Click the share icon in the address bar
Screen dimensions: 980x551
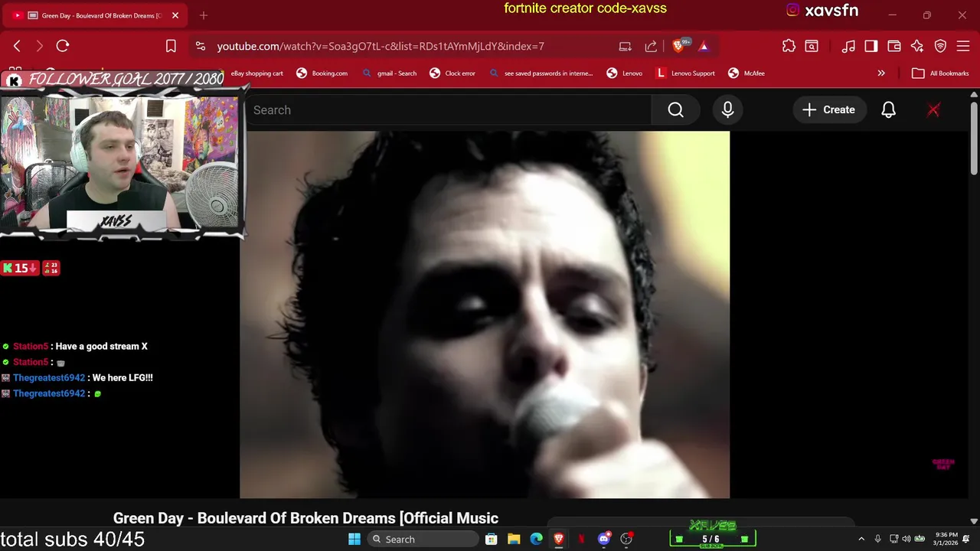pos(651,46)
